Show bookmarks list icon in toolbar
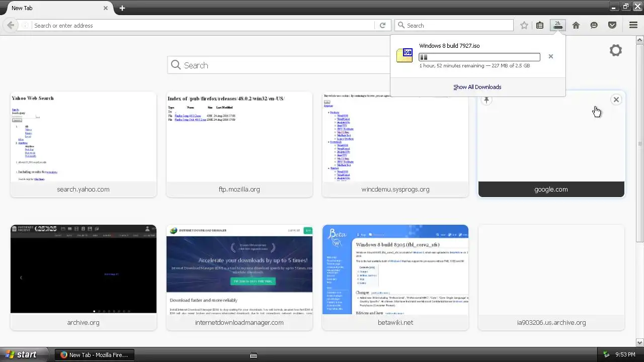644x362 pixels. [540, 25]
